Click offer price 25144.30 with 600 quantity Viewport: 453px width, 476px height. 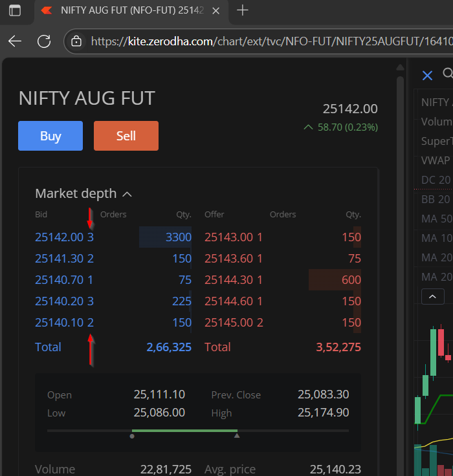pyautogui.click(x=228, y=280)
